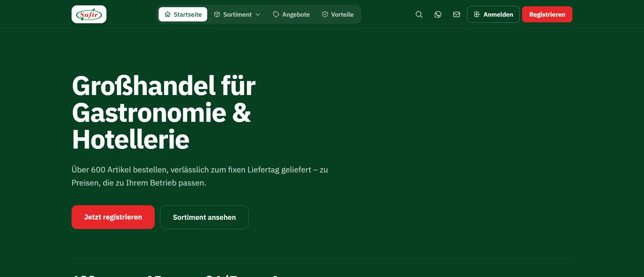The width and height of the screenshot is (644, 277).
Task: Open WhatsApp contact icon
Action: coord(438,14)
